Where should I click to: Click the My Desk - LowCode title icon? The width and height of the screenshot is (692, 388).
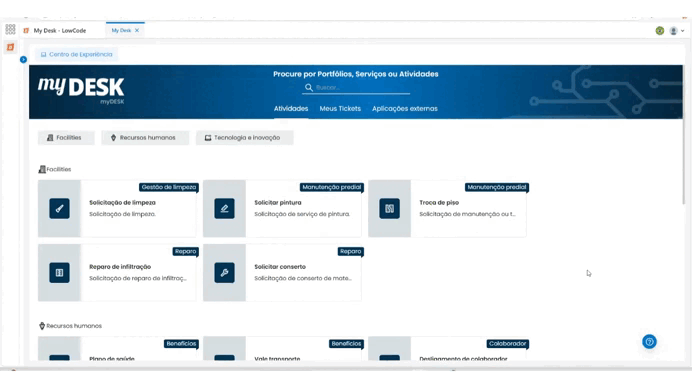[x=26, y=30]
